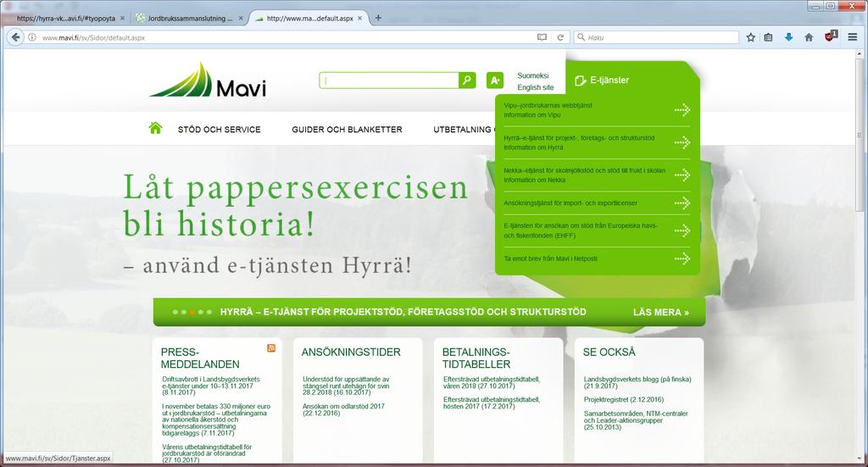Select the last carousel dot on banner
Viewport: 868px width, 467px height.
pyautogui.click(x=209, y=312)
